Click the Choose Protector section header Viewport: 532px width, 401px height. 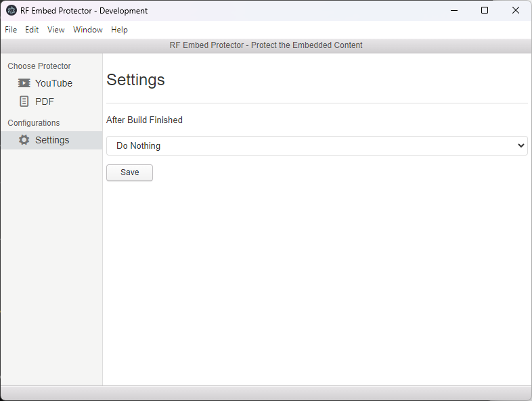tap(39, 66)
